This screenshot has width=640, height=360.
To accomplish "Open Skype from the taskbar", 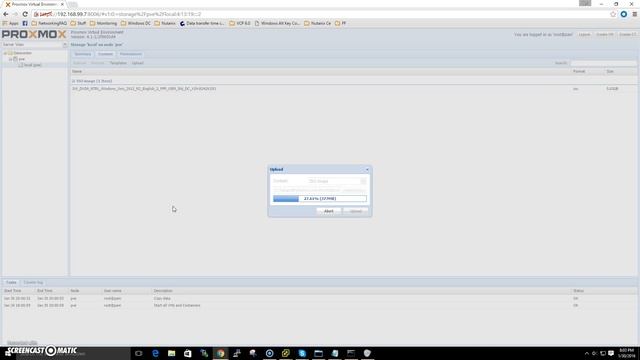I will pyautogui.click(x=302, y=353).
